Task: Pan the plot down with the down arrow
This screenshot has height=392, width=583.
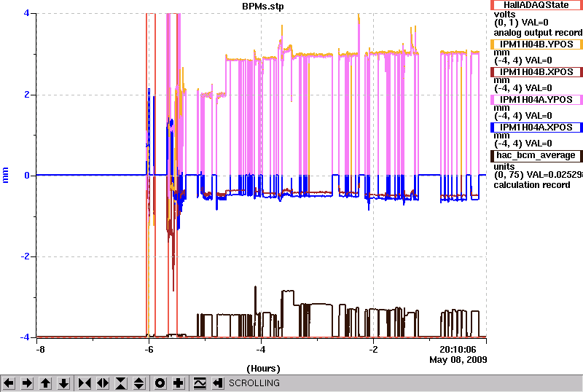Action: point(64,383)
